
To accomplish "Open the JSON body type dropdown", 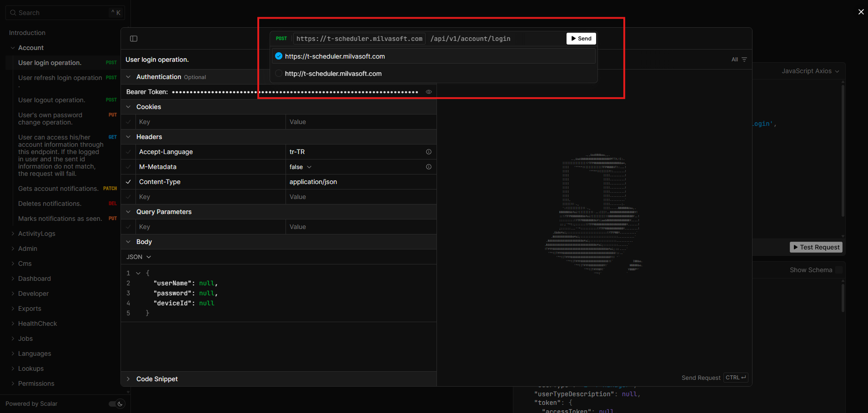I will point(139,257).
